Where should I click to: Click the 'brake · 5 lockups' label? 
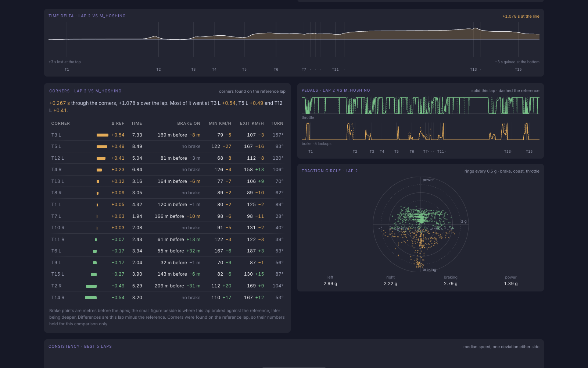point(316,144)
